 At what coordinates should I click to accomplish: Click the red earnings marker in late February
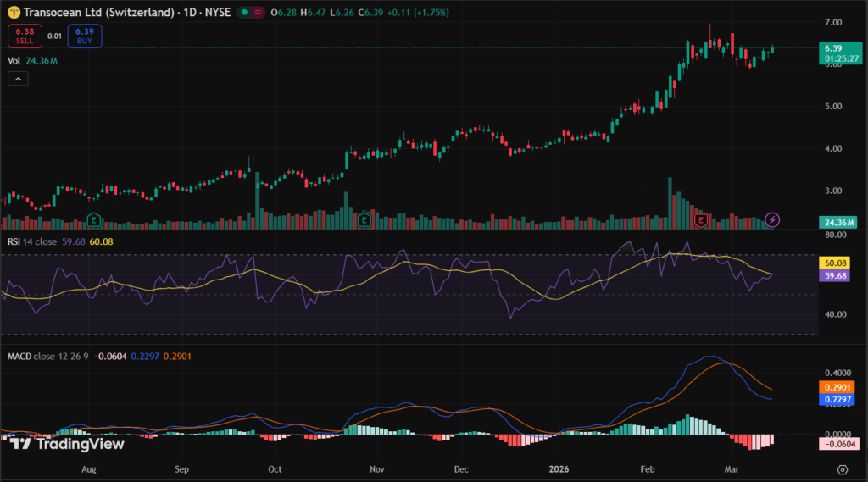[x=701, y=219]
